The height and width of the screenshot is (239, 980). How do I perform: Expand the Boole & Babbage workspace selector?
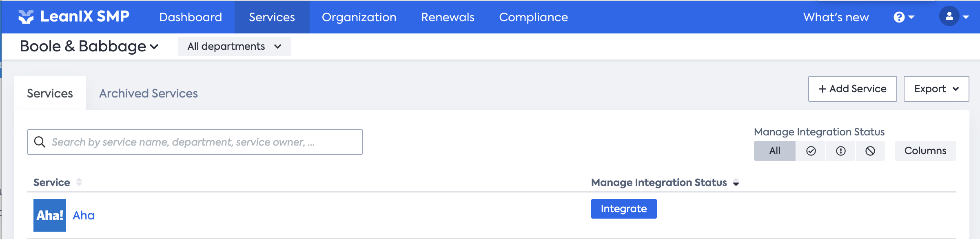89,46
